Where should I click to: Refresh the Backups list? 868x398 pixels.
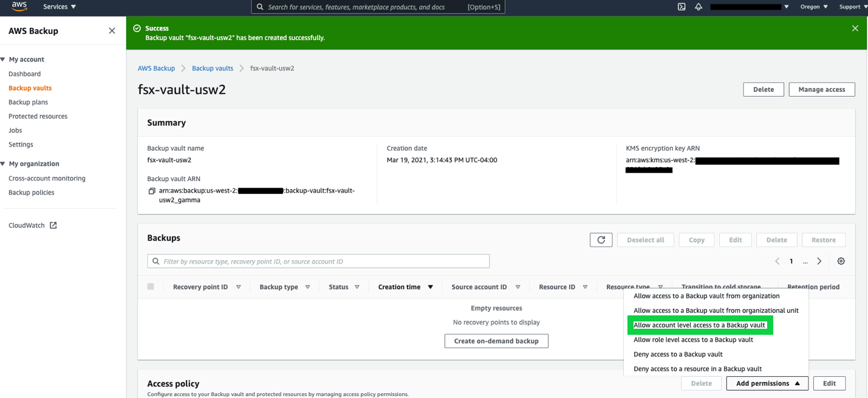(x=601, y=239)
